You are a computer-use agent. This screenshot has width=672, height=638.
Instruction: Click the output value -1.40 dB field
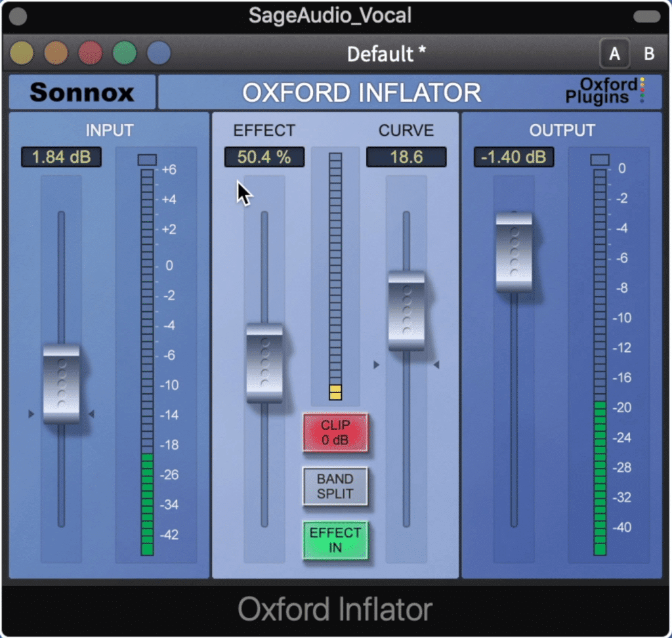(x=513, y=157)
